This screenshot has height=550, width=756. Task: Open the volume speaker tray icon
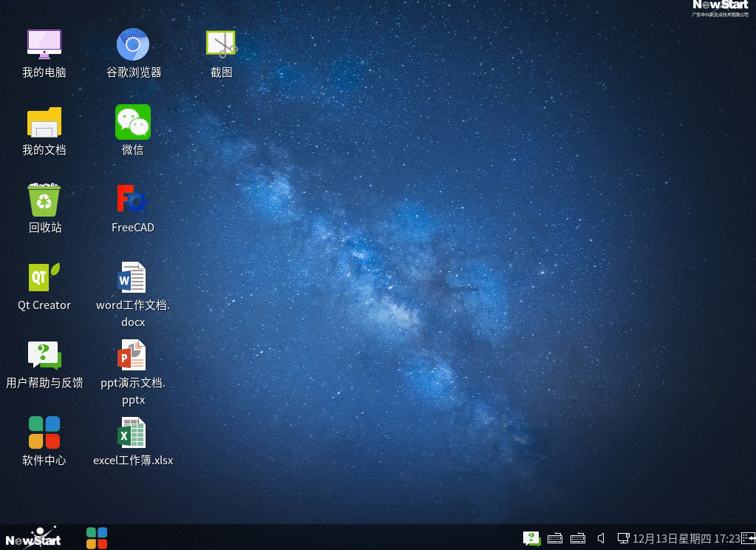602,538
